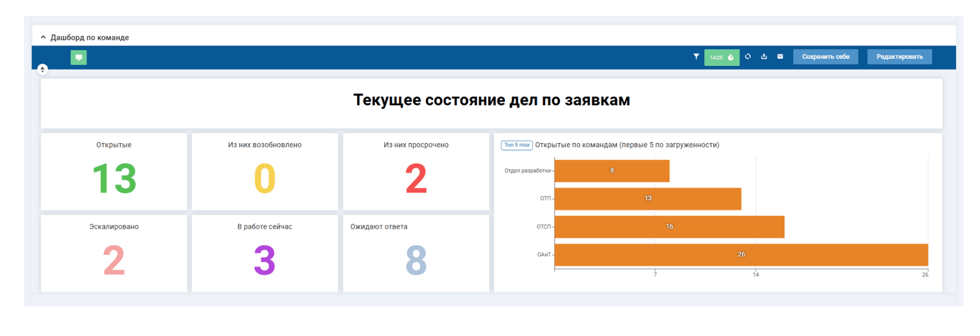Click the ОТСП bar showing 16
The width and height of the screenshot is (980, 336).
tap(669, 227)
